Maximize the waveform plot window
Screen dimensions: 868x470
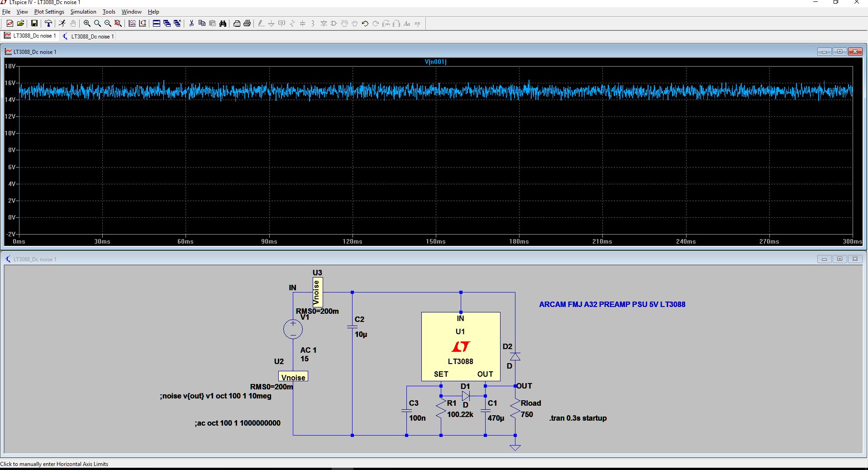839,52
